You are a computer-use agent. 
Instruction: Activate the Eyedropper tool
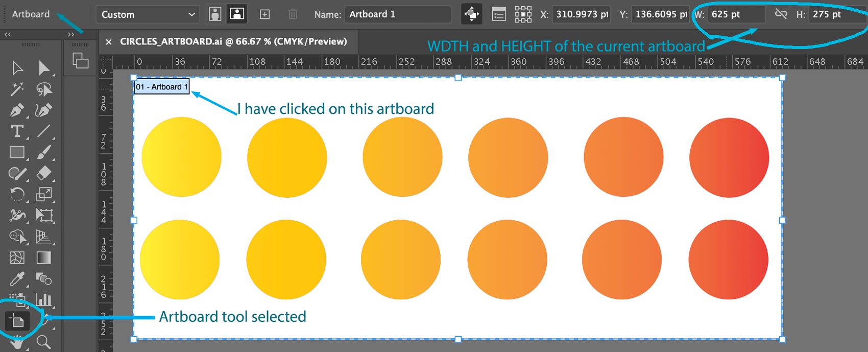pyautogui.click(x=17, y=279)
